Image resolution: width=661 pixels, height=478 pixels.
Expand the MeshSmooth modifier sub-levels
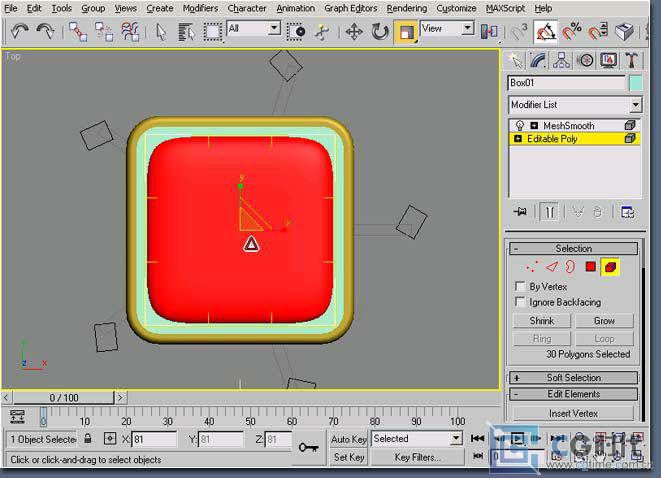(x=534, y=125)
